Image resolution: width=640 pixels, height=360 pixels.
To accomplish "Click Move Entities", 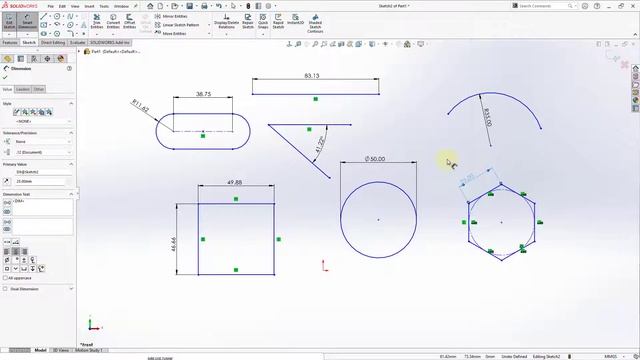I will (171, 33).
